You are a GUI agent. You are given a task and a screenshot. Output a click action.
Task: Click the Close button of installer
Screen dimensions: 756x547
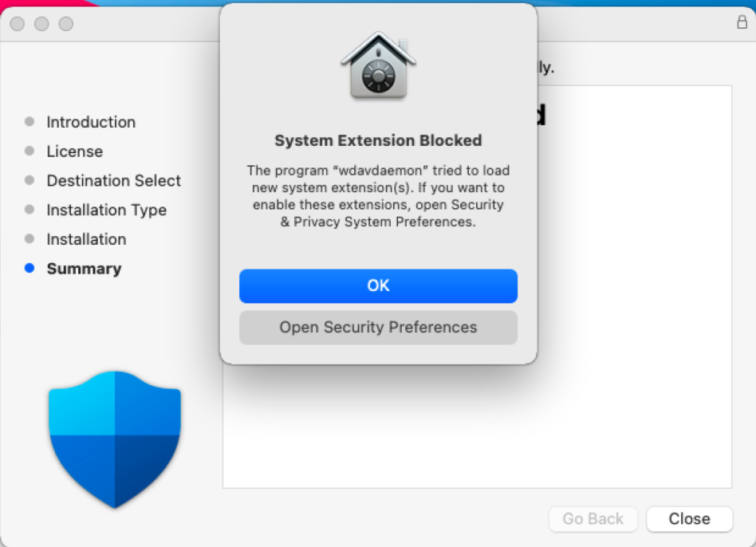pyautogui.click(x=689, y=518)
